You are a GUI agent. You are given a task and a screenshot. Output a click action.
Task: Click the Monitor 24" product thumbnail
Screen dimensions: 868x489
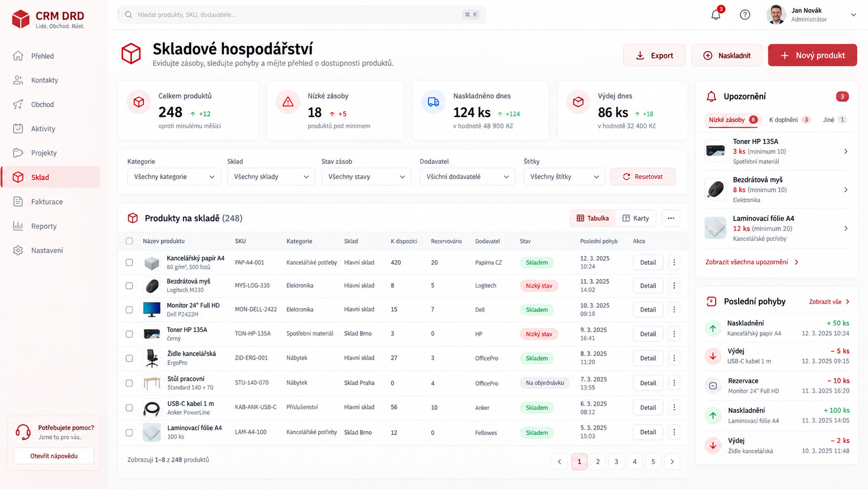coord(152,310)
